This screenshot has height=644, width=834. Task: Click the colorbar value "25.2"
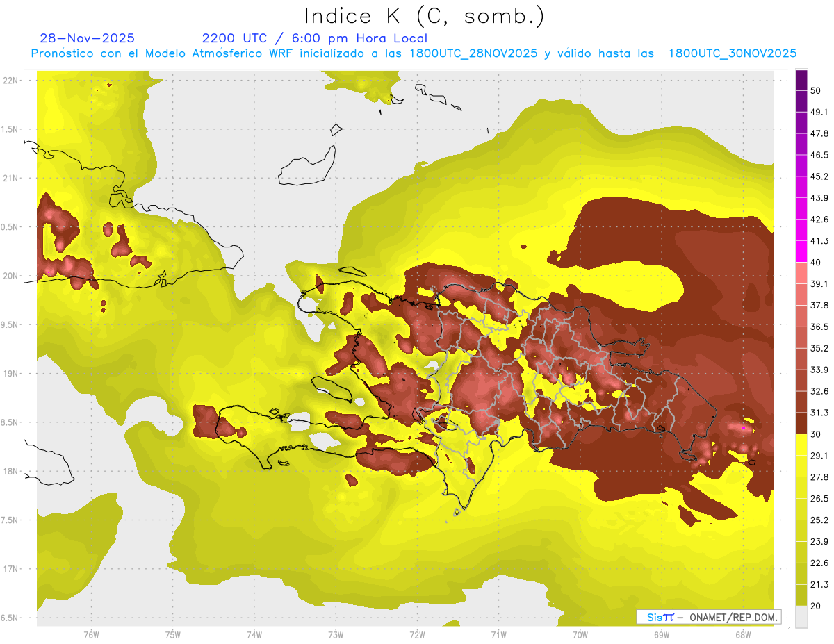819,520
